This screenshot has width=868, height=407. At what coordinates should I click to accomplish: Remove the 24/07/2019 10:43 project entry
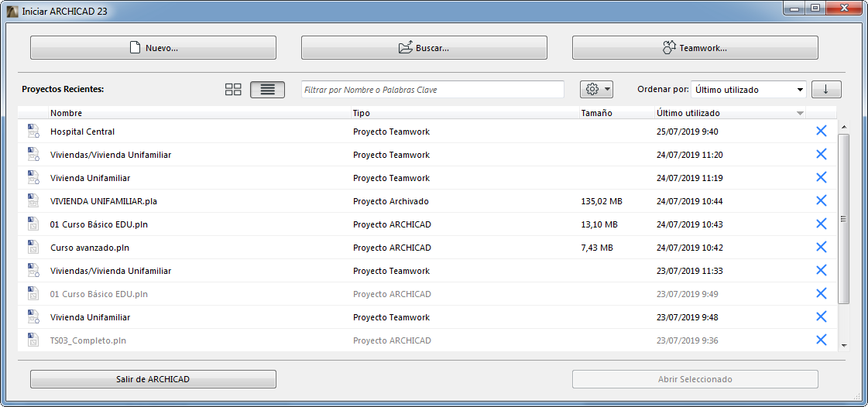(x=821, y=224)
